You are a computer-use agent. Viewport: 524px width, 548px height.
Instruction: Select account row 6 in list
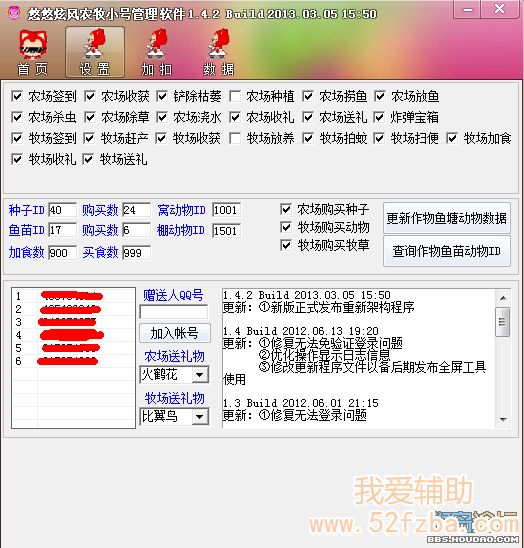tap(73, 361)
